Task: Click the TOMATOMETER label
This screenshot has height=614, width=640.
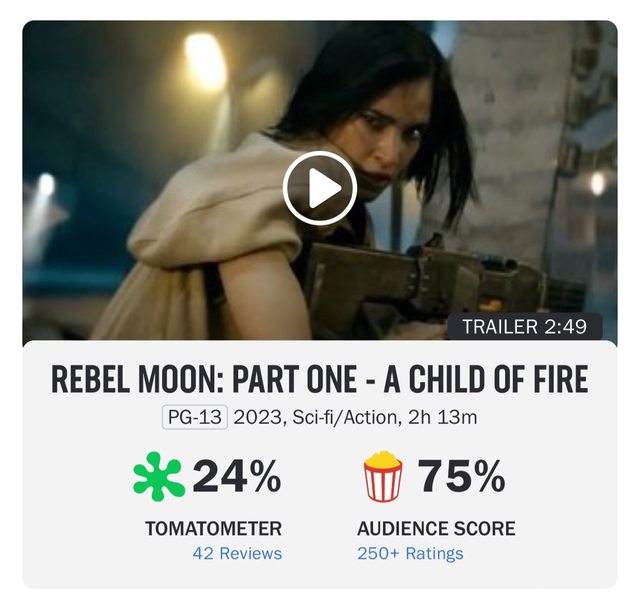Action: [x=213, y=528]
